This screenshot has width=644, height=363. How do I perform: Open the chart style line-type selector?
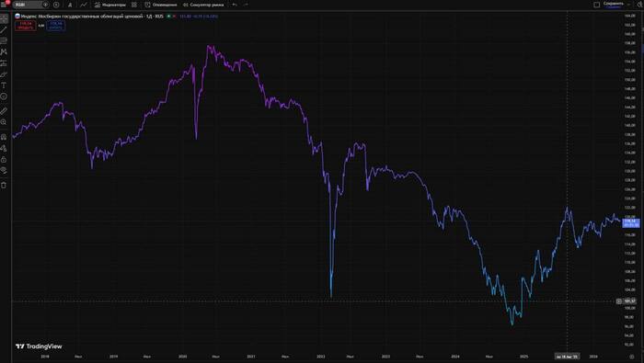pyautogui.click(x=84, y=5)
